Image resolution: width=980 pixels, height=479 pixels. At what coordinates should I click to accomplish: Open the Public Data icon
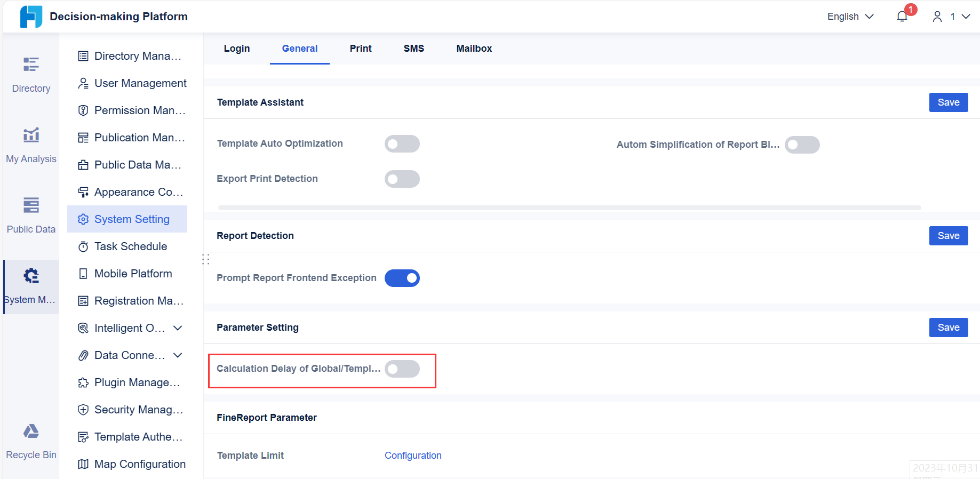click(x=31, y=205)
